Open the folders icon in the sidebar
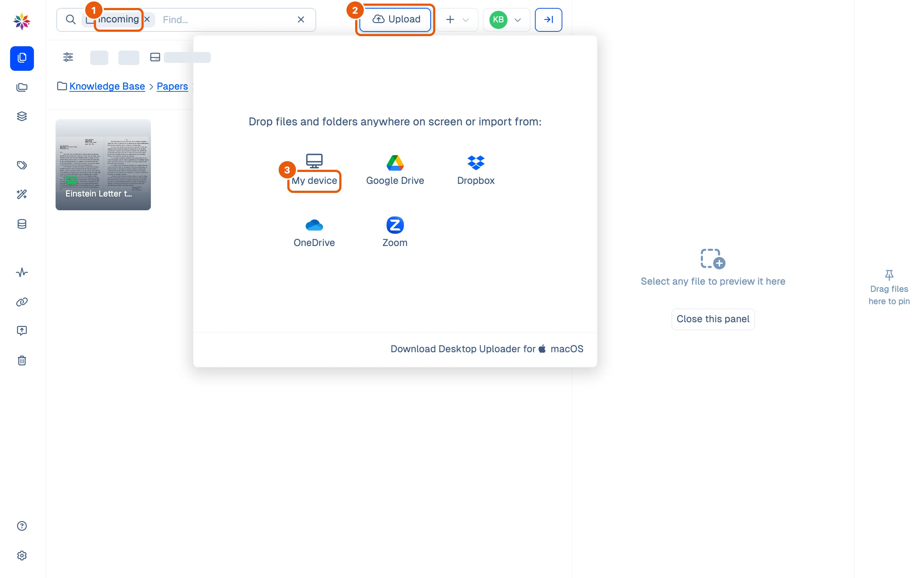This screenshot has height=578, width=924. 22,87
